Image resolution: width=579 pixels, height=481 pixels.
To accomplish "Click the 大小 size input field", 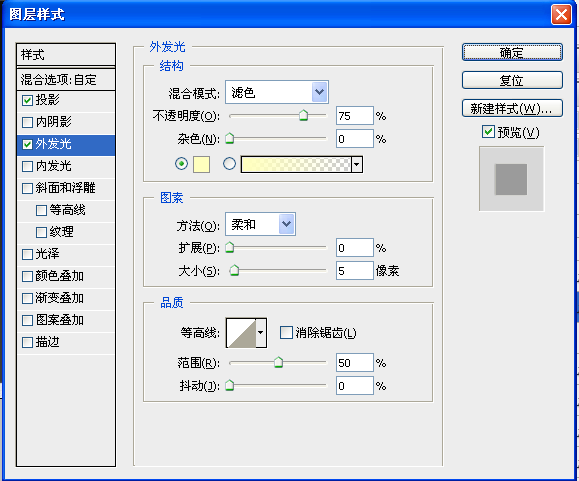I will pyautogui.click(x=354, y=271).
